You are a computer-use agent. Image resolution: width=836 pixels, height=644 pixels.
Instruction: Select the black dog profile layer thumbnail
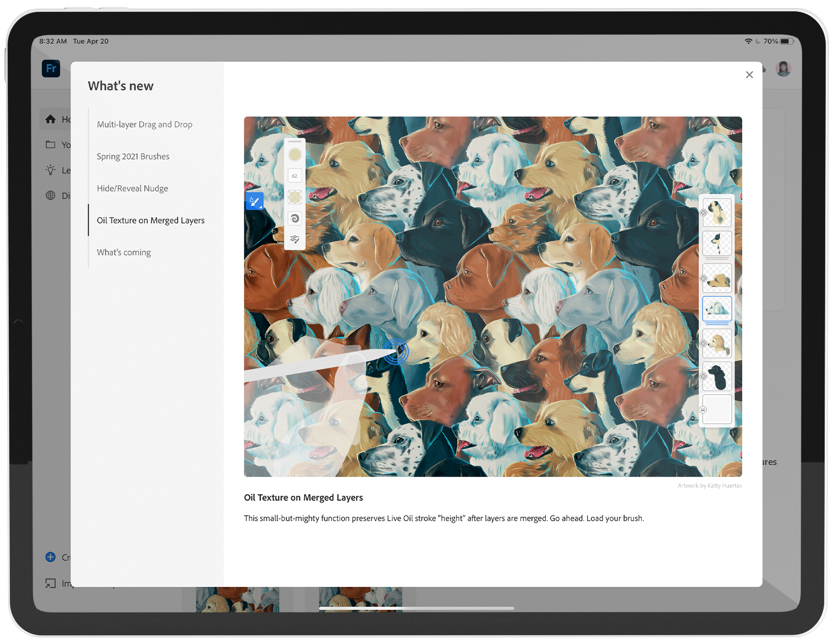[717, 243]
